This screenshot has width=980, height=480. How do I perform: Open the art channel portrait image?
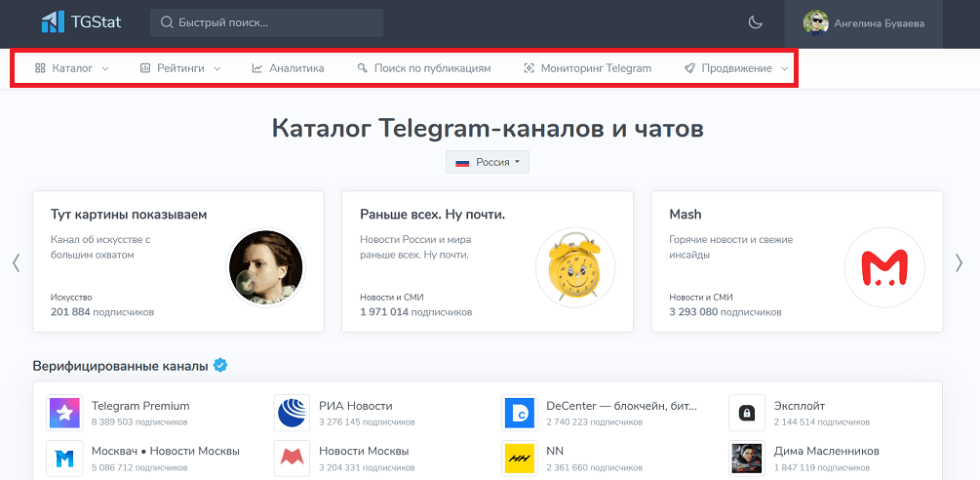(x=265, y=267)
